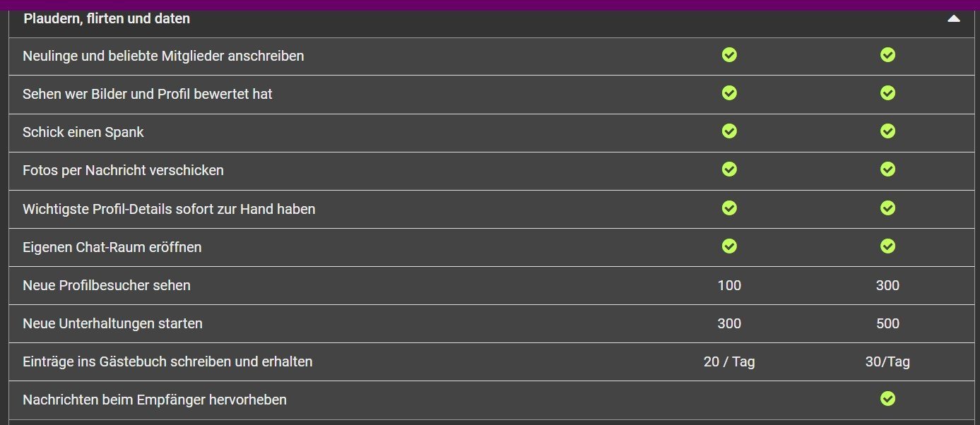980x425 pixels.
Task: Click second checkmark for Wichtigste Profil-Details row
Action: [x=887, y=208]
